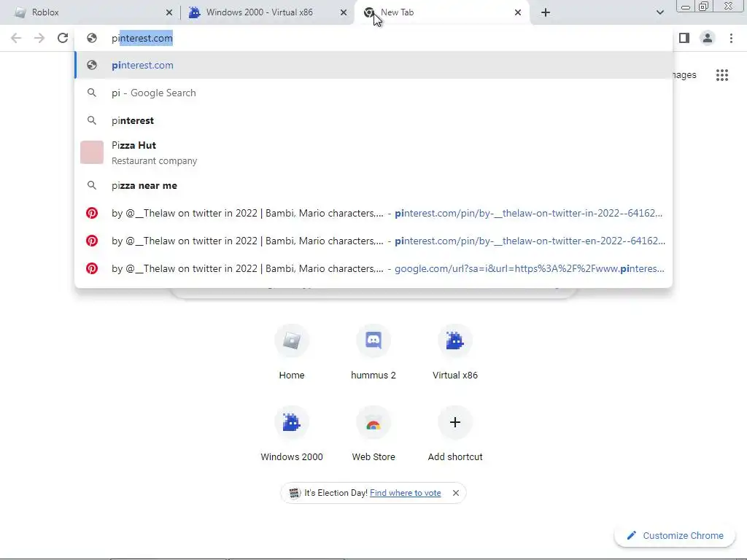Open the twitter-en-2022 Pinterest pin suggestion
This screenshot has width=747, height=560.
[373, 241]
